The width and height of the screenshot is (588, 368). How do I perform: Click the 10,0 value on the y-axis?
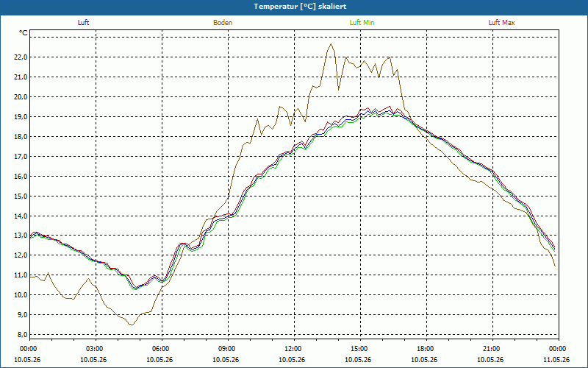[x=21, y=295]
